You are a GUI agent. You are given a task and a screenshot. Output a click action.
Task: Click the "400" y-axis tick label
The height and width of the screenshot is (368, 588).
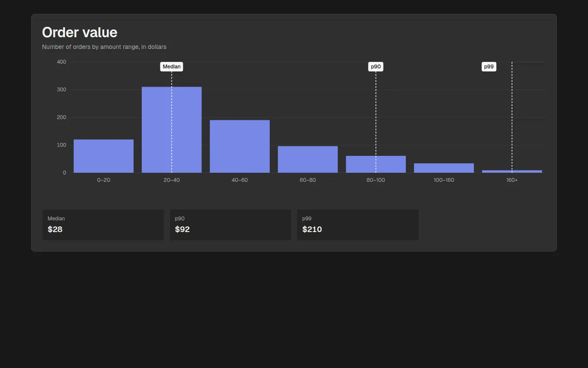(x=61, y=62)
